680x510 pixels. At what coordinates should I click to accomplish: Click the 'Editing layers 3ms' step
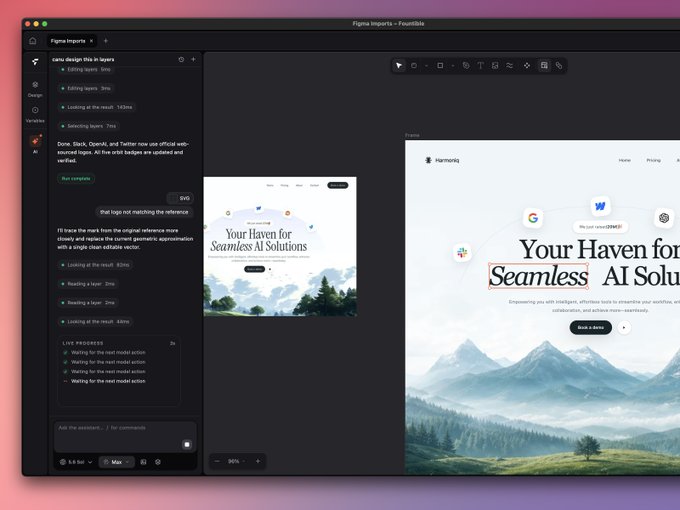(x=86, y=88)
